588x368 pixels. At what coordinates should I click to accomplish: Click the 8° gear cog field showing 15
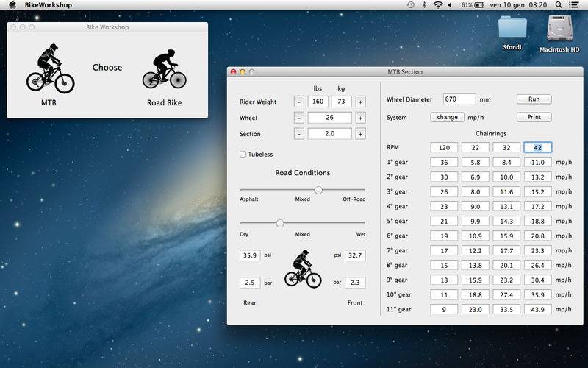point(444,265)
